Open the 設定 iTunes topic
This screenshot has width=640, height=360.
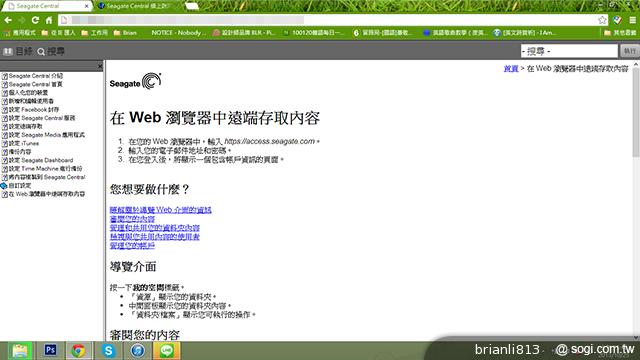tap(24, 143)
